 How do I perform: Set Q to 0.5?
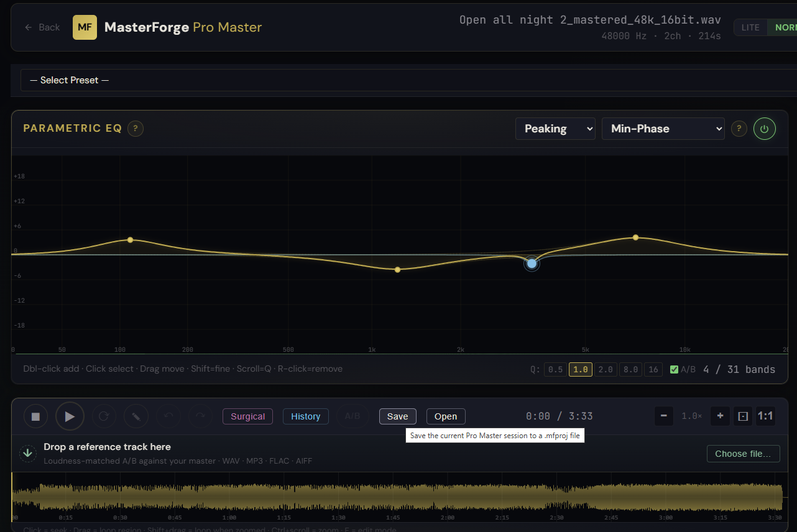point(555,369)
